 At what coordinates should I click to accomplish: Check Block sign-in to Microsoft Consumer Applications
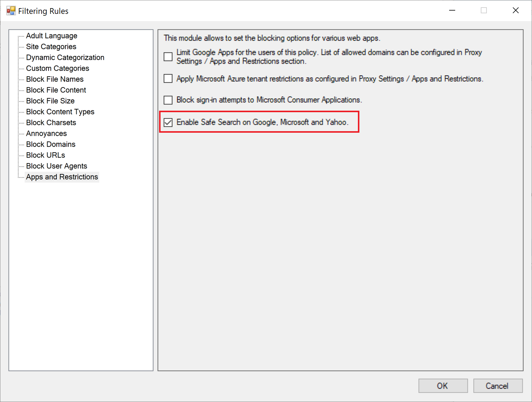click(168, 100)
